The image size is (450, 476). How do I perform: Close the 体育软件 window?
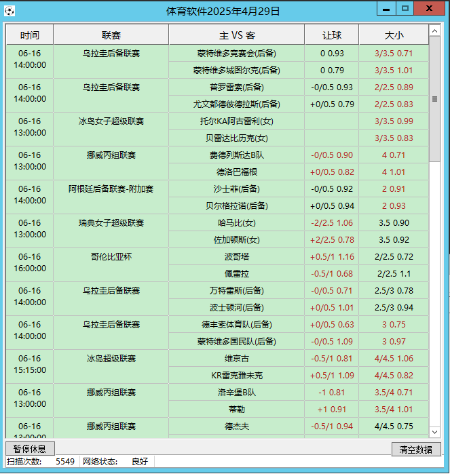point(429,9)
